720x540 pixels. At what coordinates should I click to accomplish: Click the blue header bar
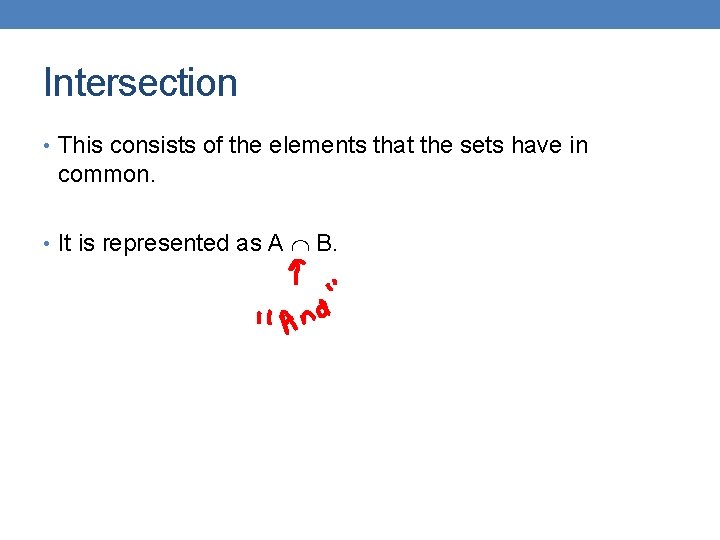coord(360,14)
